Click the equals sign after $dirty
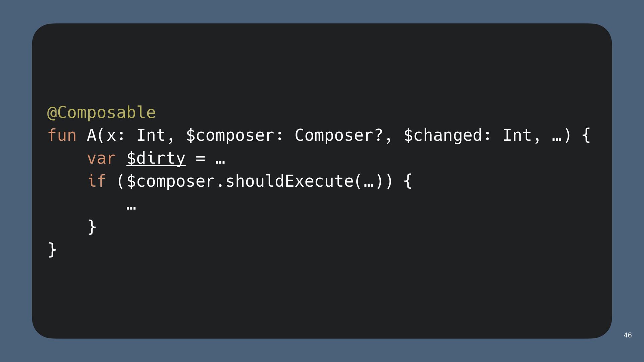Viewport: 644px width, 362px height. click(200, 158)
